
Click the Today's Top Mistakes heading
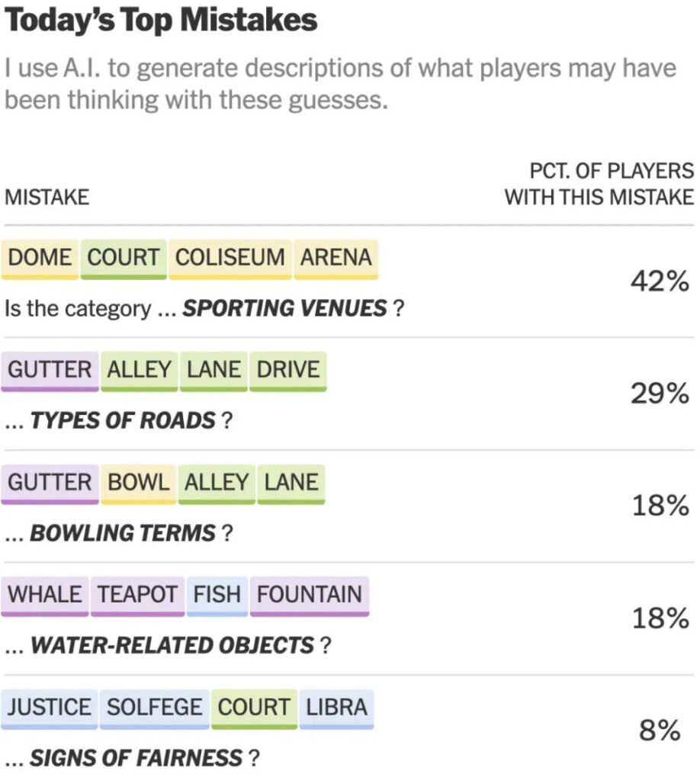161,21
